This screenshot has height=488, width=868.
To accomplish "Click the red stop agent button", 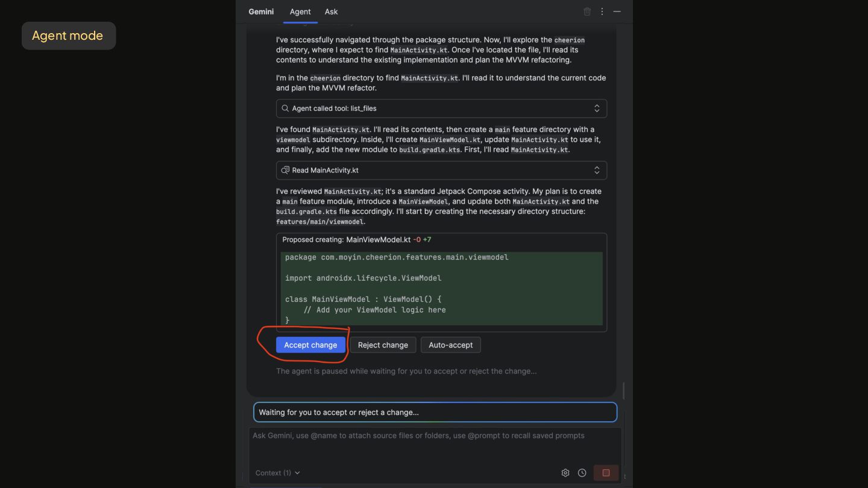I will [x=606, y=473].
